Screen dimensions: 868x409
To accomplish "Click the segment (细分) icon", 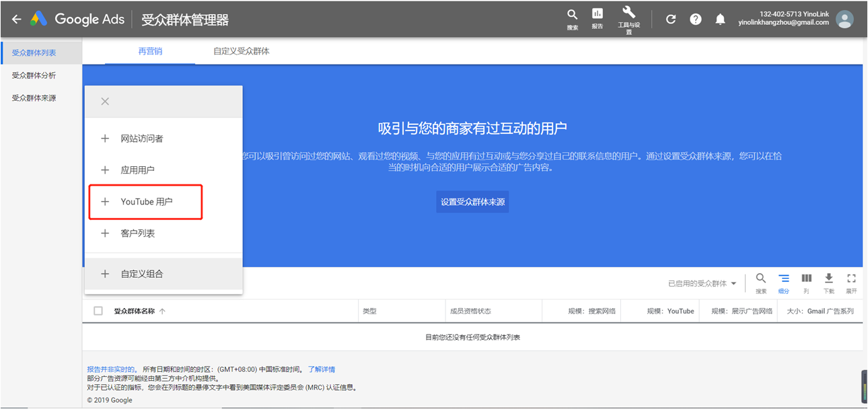I will click(x=783, y=278).
